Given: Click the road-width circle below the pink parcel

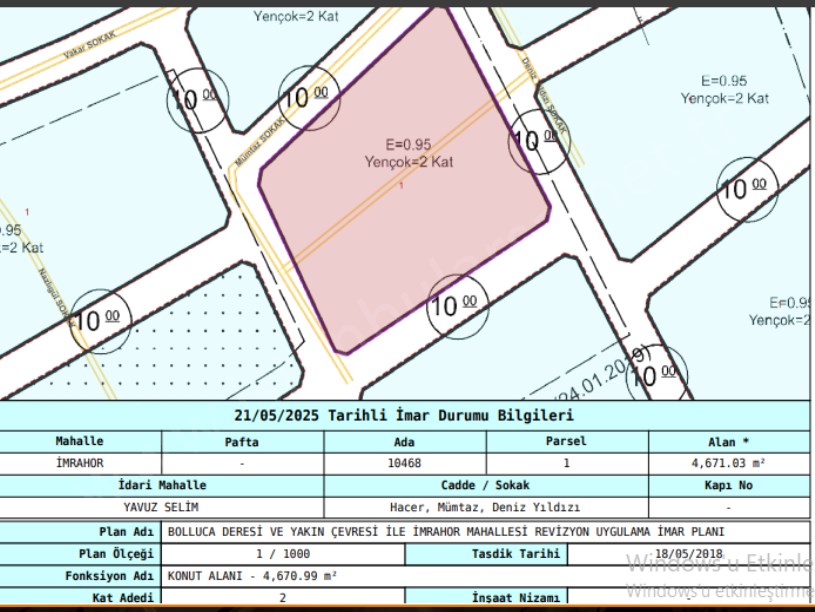Looking at the screenshot, I should pyautogui.click(x=457, y=304).
